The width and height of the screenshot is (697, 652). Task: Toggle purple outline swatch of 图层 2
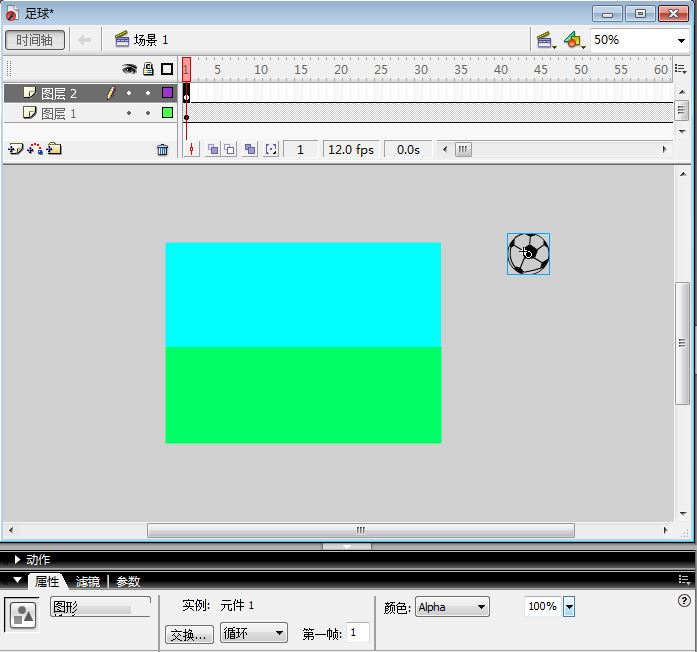coord(167,92)
